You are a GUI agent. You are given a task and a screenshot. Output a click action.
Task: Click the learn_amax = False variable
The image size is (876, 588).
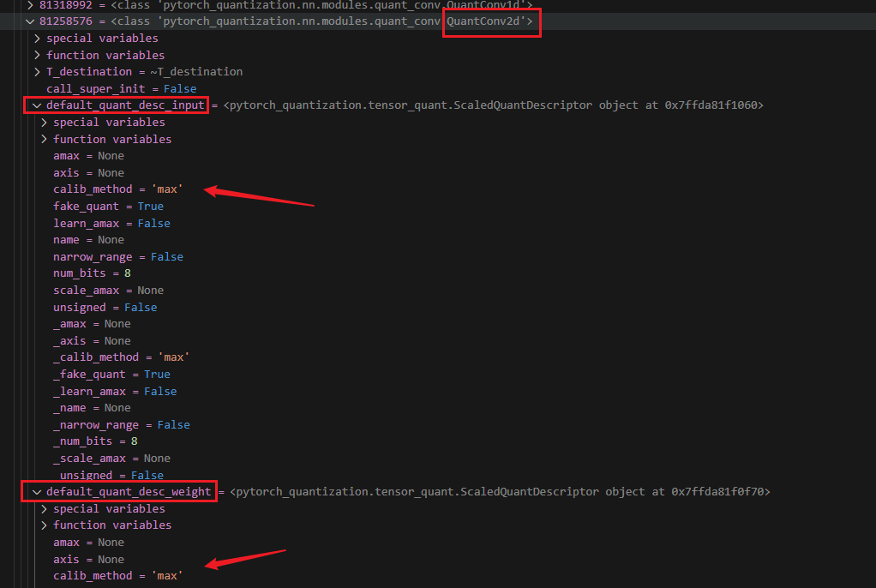tap(111, 224)
